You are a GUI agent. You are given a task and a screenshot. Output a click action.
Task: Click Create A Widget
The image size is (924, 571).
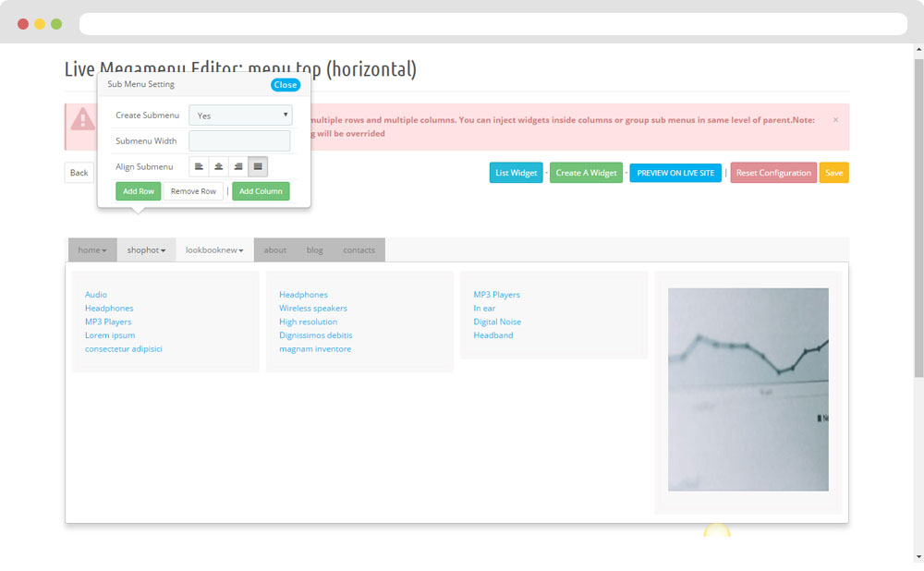(x=587, y=173)
